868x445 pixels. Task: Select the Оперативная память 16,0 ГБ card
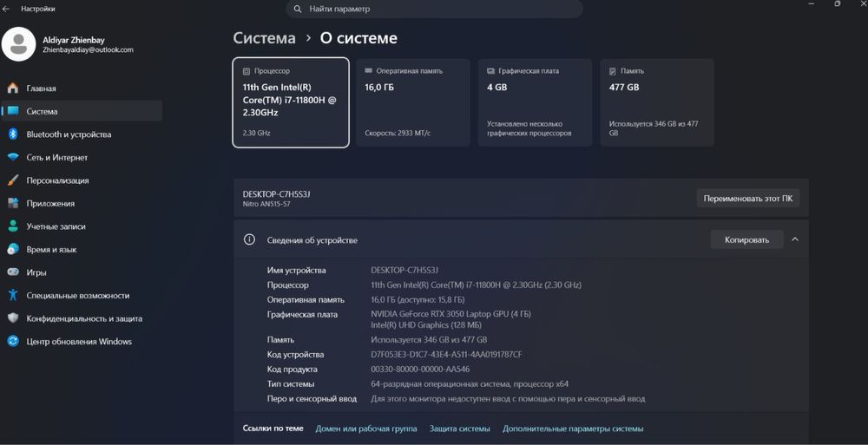[413, 102]
